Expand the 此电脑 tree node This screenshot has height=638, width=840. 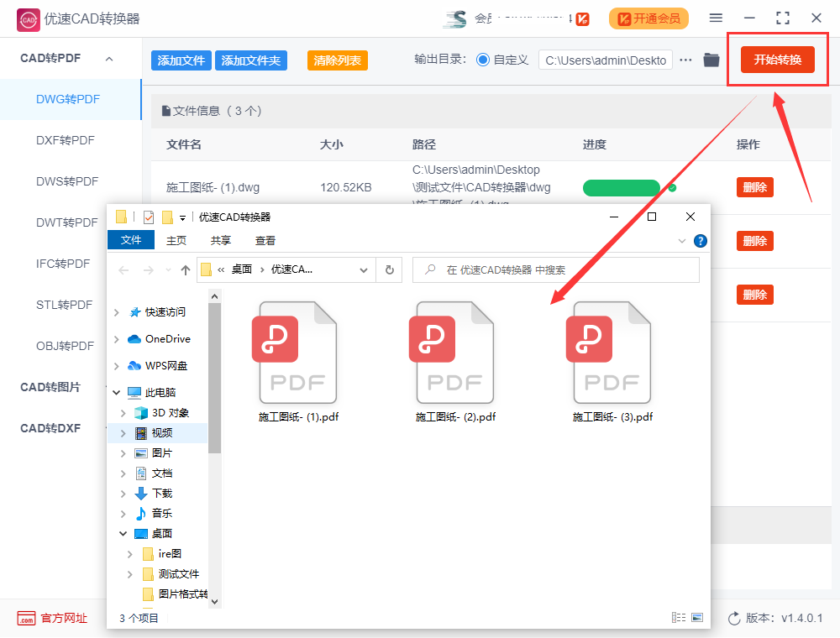coord(117,391)
